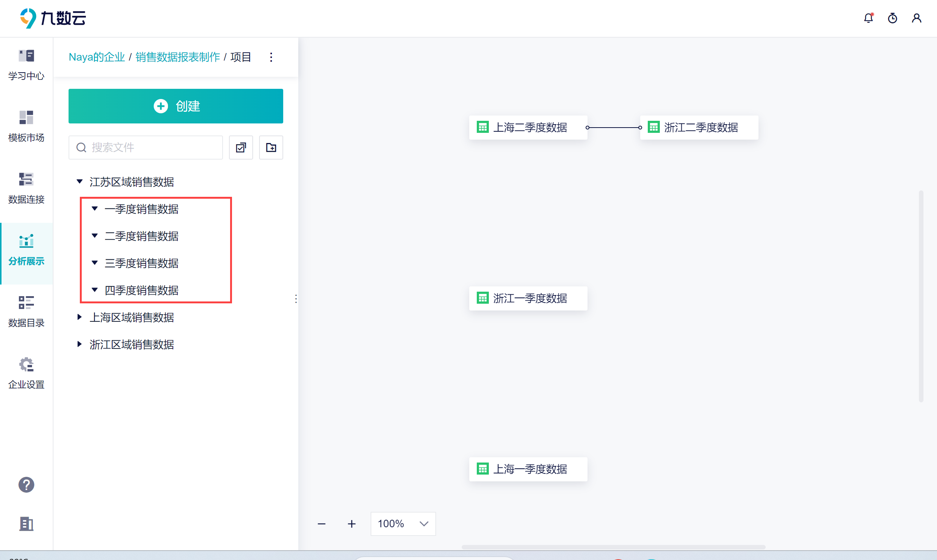
Task: Click the batch select checkbox icon
Action: [x=241, y=148]
